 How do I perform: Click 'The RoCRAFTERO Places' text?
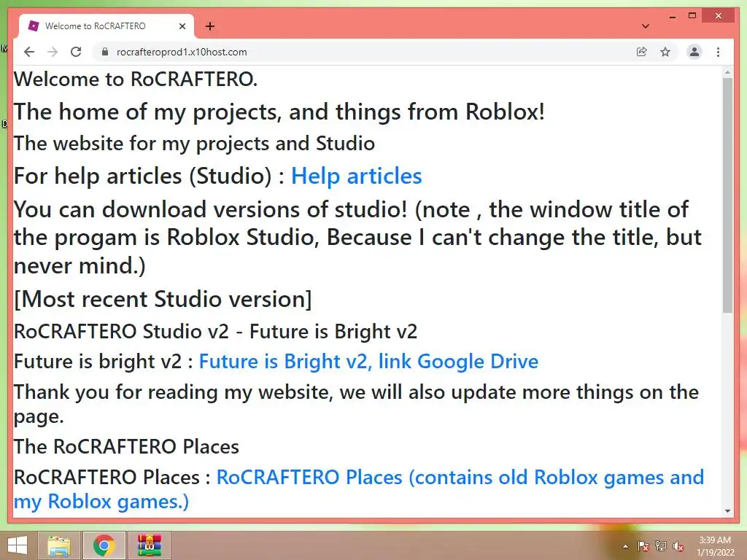126,447
